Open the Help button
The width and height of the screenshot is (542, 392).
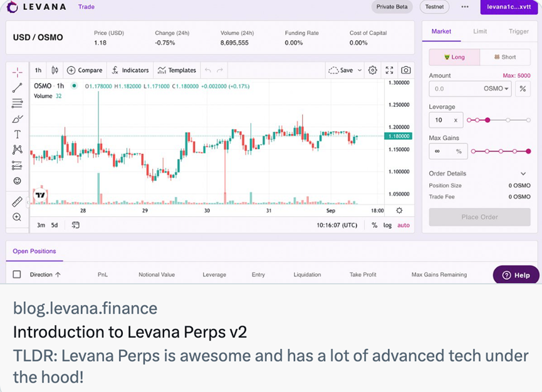pyautogui.click(x=516, y=275)
